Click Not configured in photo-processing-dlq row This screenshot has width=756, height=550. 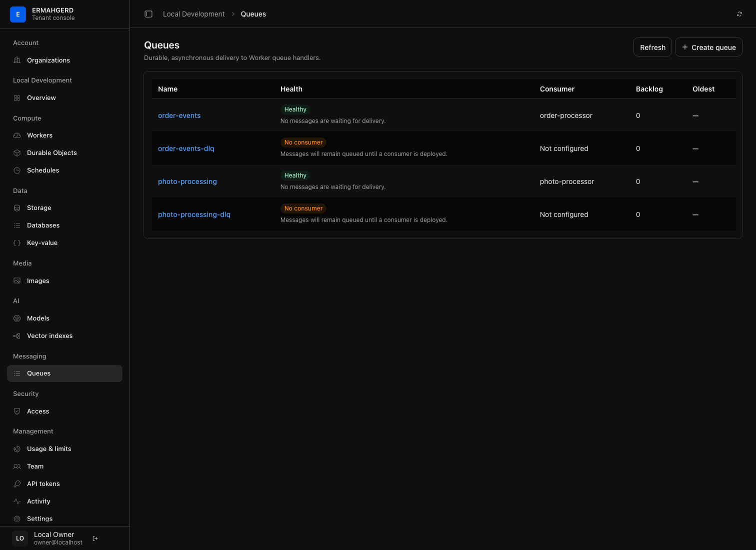tap(564, 214)
